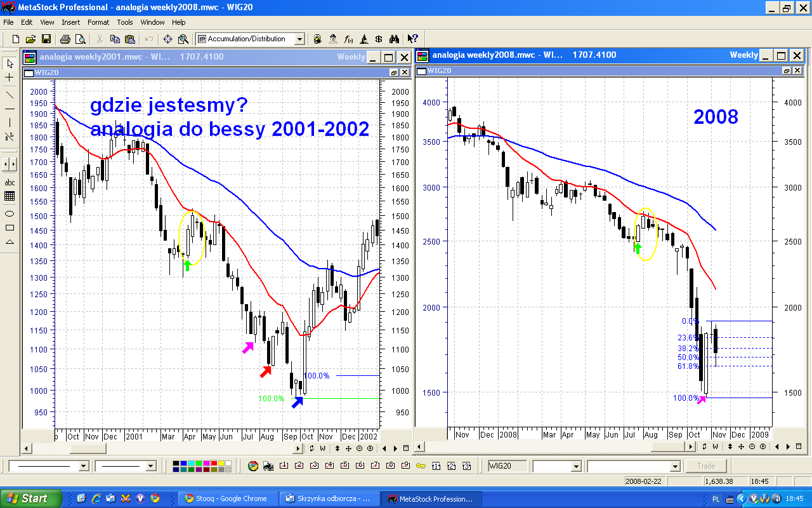Select the horizontal line tool
812x508 pixels.
click(x=10, y=109)
